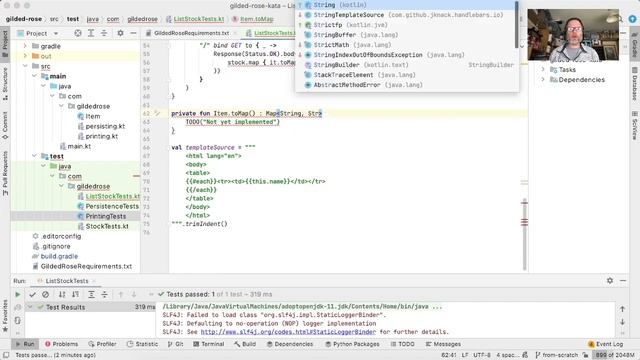The image size is (640, 360).
Task: Open Commit sidebar tool window
Action: pos(5,125)
